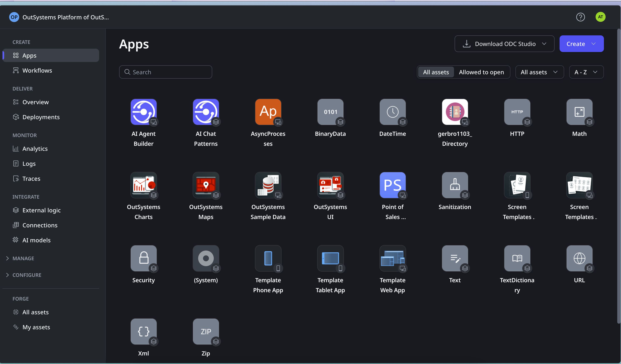Open Overview under Deliver

[x=51, y=102]
